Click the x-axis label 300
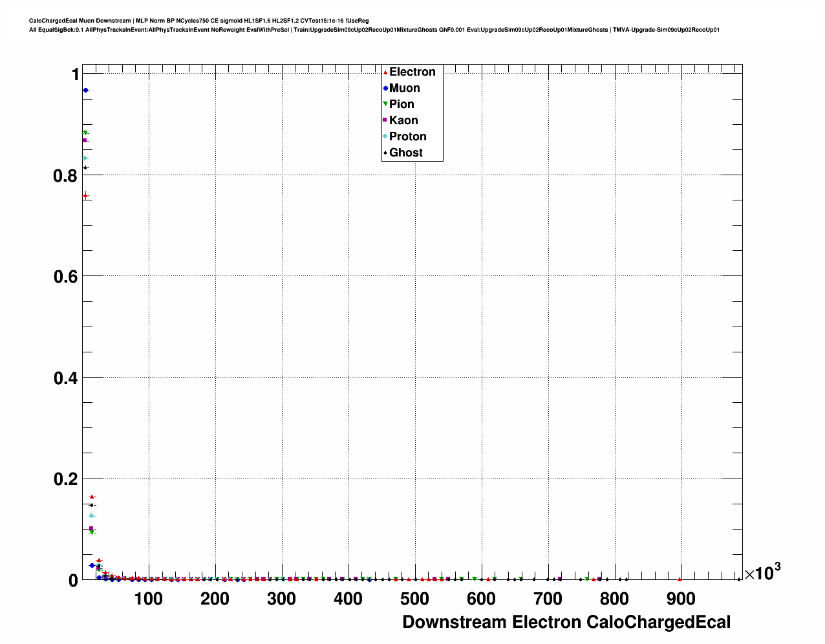Screen dimensions: 825x644 click(x=281, y=599)
